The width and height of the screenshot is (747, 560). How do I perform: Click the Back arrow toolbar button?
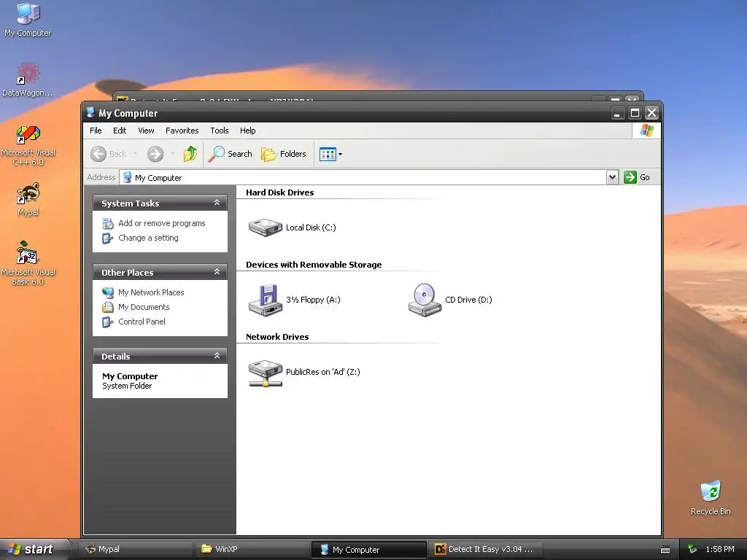point(98,154)
